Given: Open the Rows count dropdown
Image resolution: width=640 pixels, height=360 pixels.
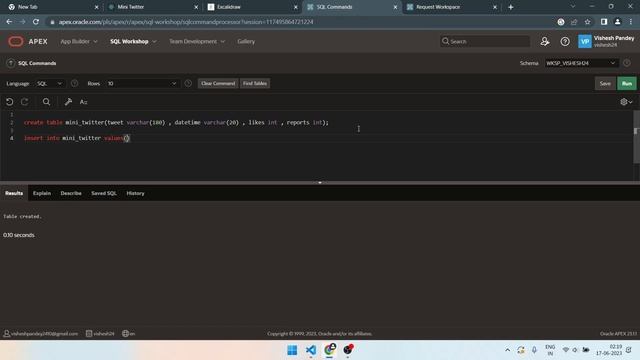Looking at the screenshot, I should [x=142, y=83].
